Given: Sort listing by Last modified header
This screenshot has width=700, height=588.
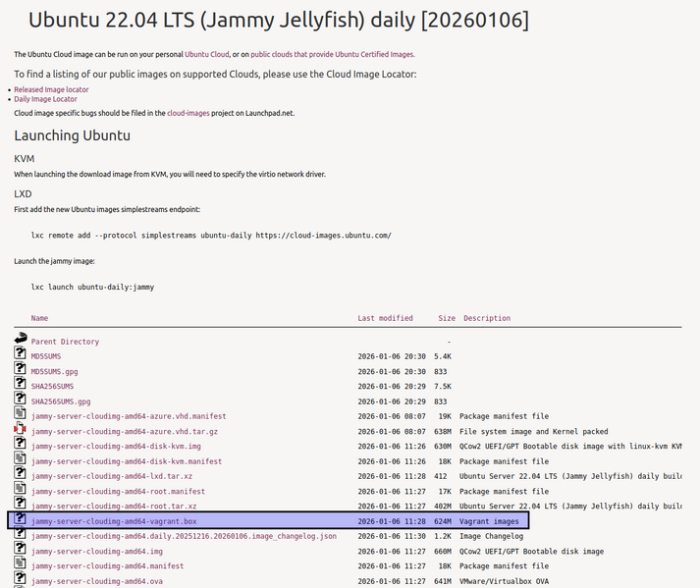Looking at the screenshot, I should [x=385, y=318].
